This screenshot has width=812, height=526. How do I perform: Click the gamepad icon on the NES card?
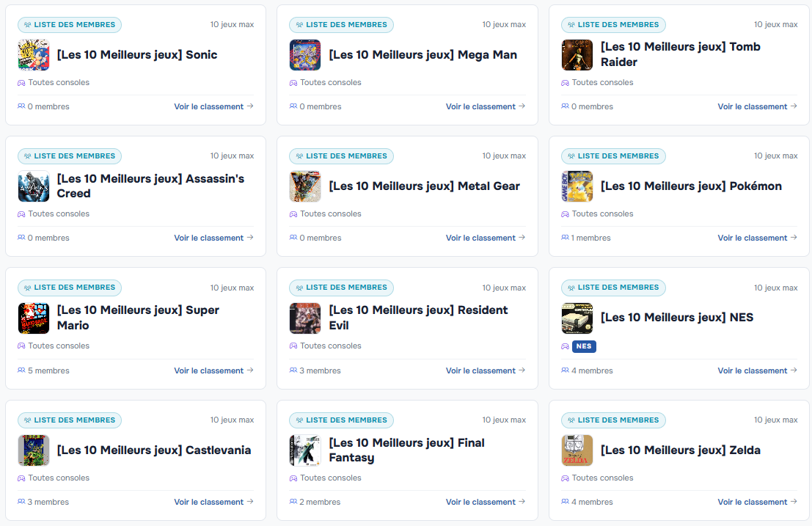pos(565,346)
